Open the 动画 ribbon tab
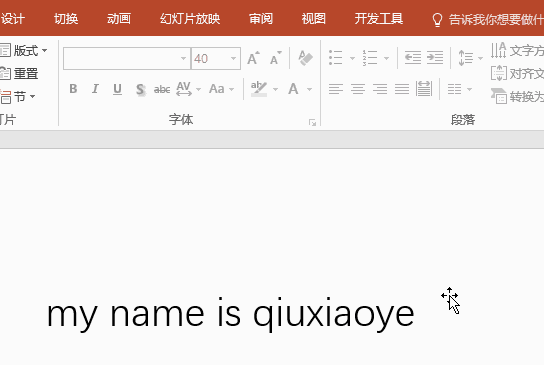The width and height of the screenshot is (544, 365). 119,19
